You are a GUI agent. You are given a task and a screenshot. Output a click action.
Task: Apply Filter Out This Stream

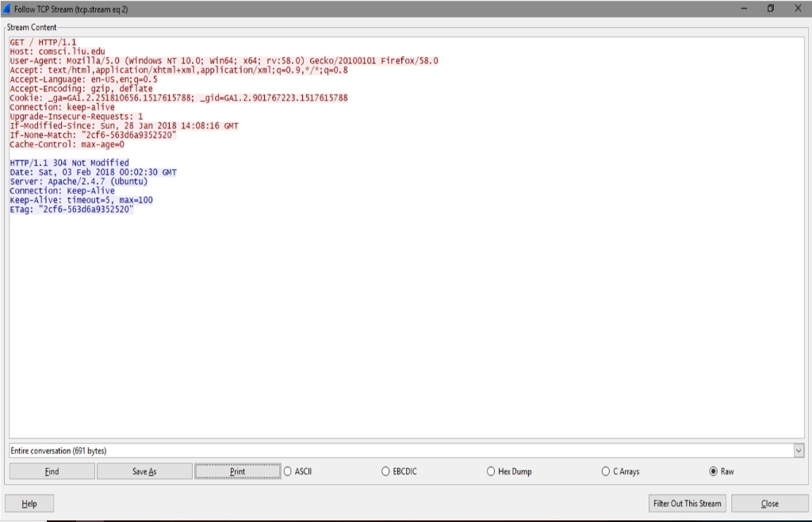coord(687,502)
